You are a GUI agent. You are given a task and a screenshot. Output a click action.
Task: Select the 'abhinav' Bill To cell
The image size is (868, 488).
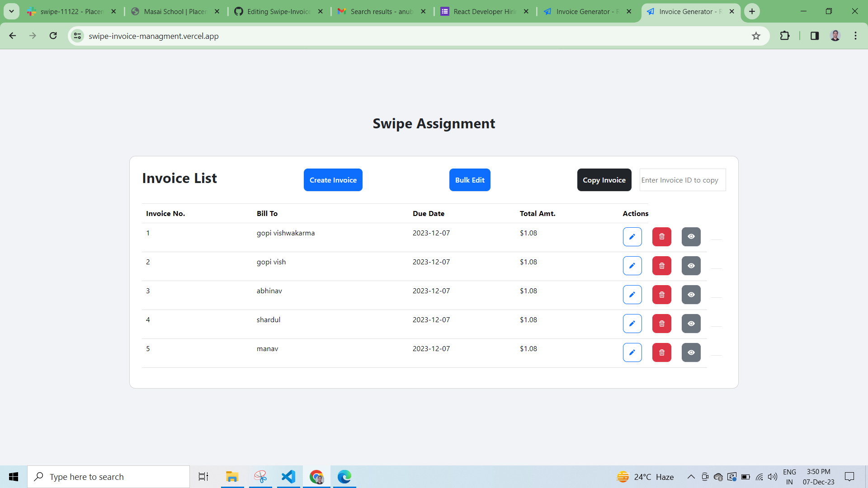pos(269,291)
